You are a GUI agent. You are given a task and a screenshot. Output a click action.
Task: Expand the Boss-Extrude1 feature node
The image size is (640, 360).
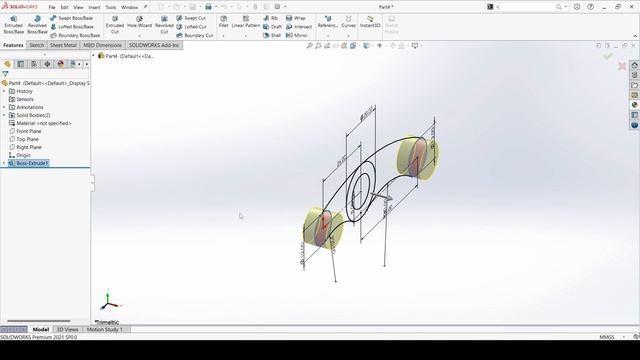tap(4, 163)
